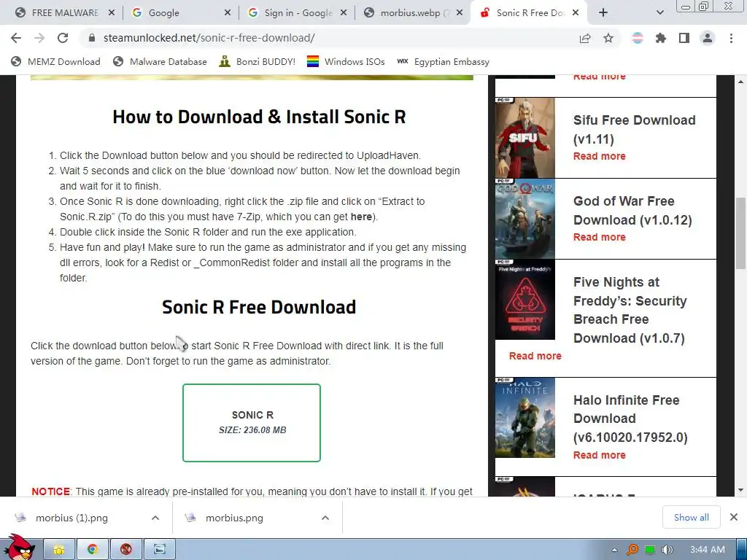Click Read more under Halo Infinite

coord(600,455)
